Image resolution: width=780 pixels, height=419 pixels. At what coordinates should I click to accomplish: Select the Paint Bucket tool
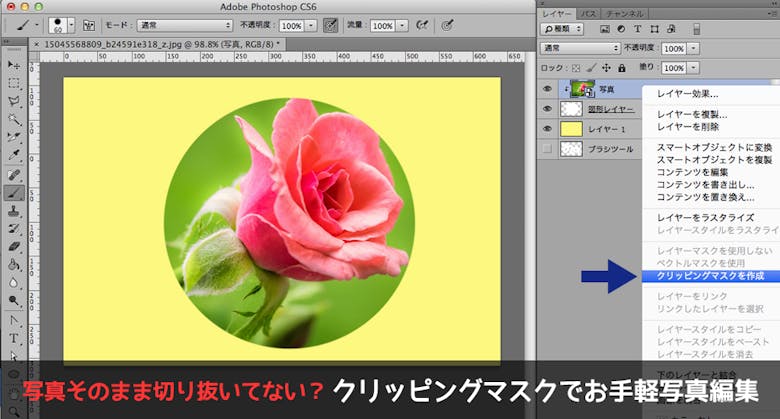coord(14,265)
